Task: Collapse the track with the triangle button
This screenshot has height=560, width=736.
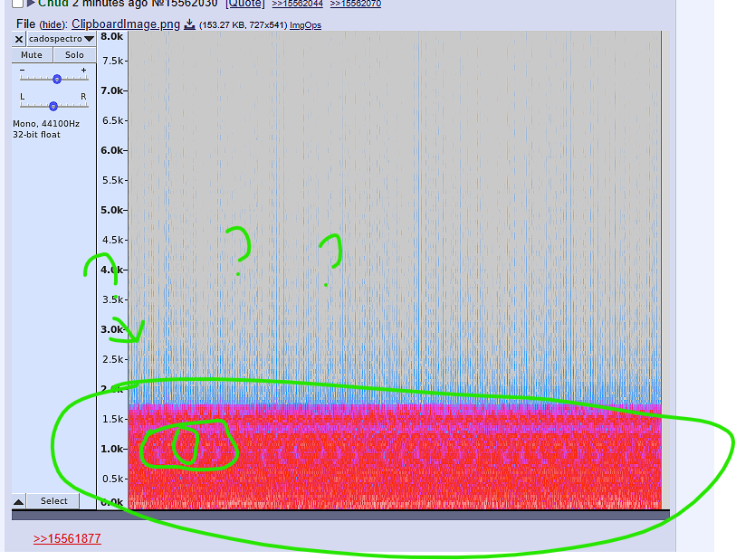Action: [x=18, y=501]
